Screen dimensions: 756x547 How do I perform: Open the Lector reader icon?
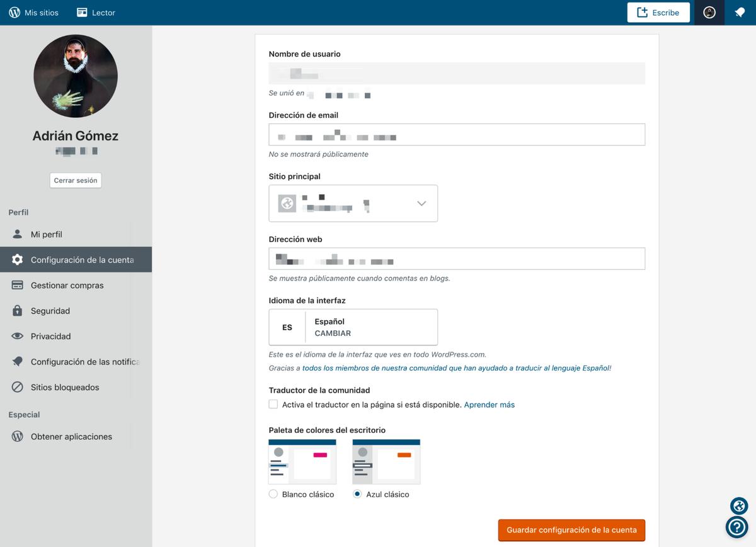point(82,13)
